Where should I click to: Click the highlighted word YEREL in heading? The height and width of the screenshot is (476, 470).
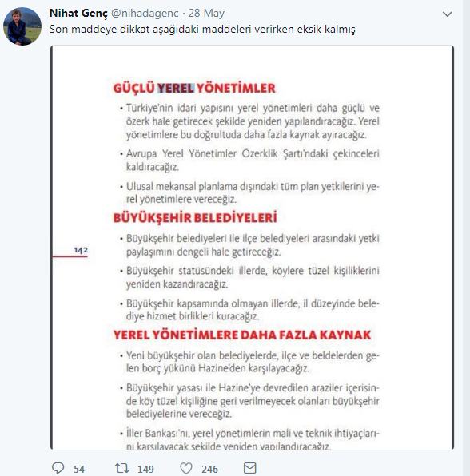[176, 88]
